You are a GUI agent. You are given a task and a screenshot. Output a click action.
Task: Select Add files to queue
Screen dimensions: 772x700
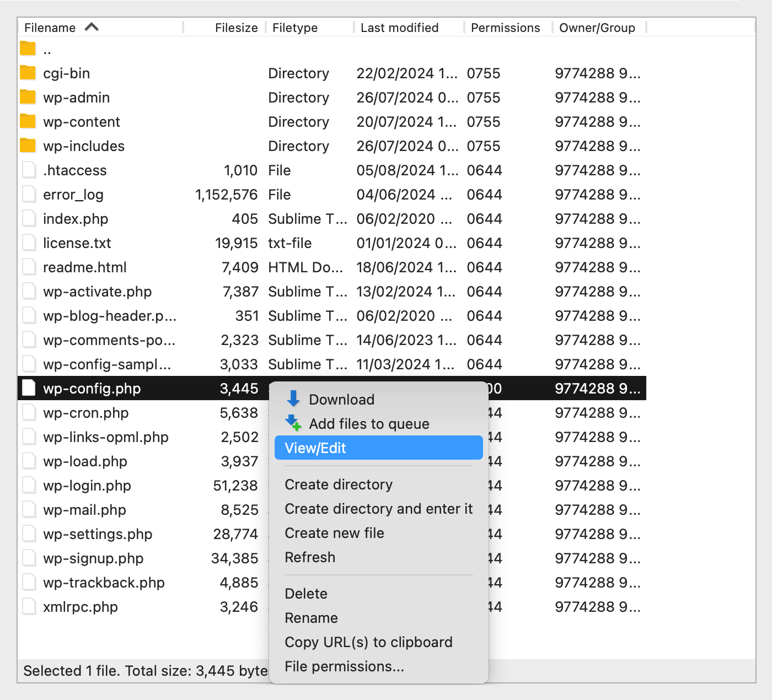378,423
